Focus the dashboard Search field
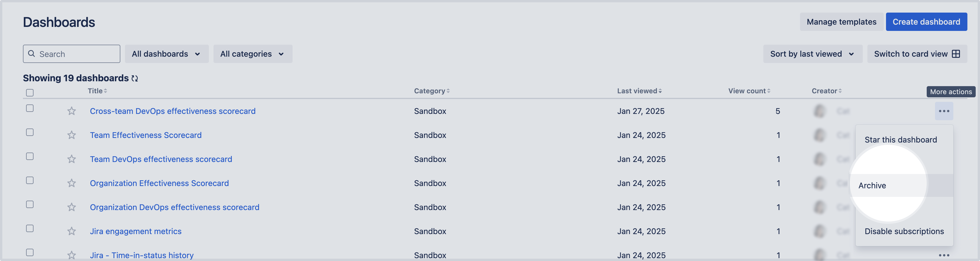980x261 pixels. pos(72,54)
